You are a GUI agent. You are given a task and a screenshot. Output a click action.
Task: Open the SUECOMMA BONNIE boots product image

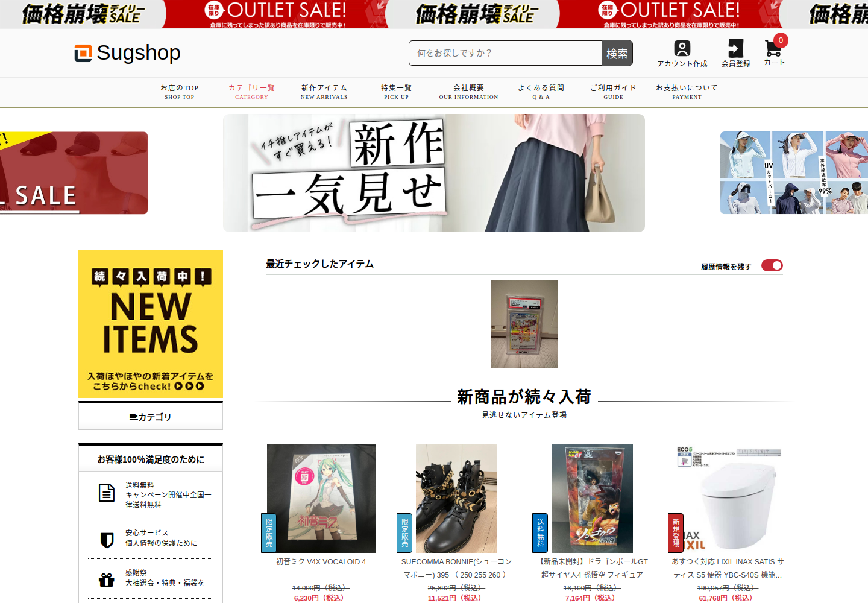pos(456,499)
